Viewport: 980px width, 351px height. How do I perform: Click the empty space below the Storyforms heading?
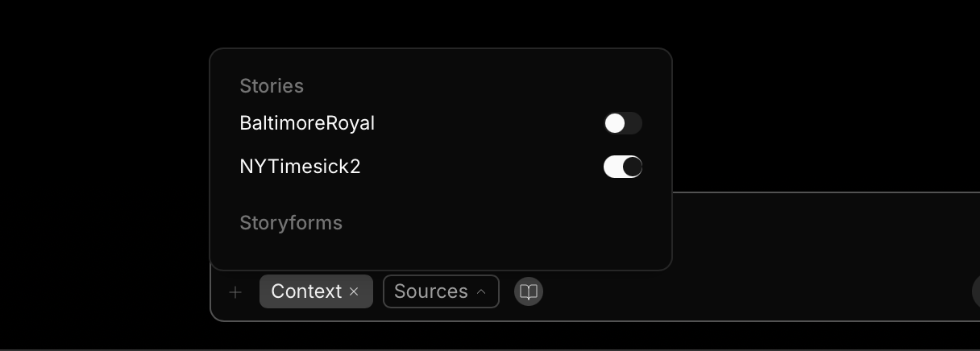click(440, 250)
